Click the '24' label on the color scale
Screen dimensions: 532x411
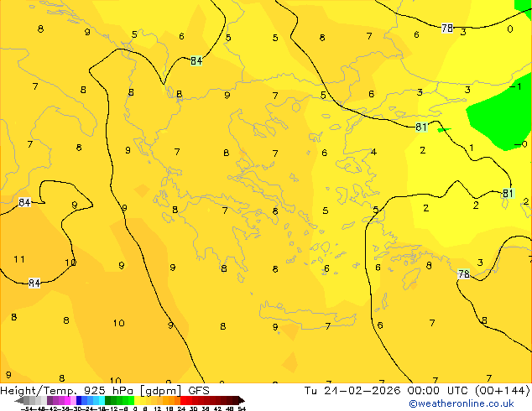181,408
